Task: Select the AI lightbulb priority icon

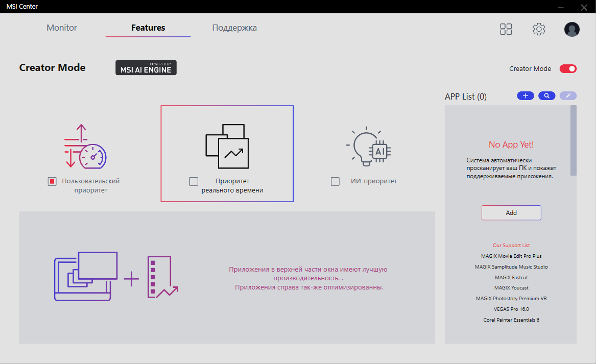Action: tap(369, 147)
